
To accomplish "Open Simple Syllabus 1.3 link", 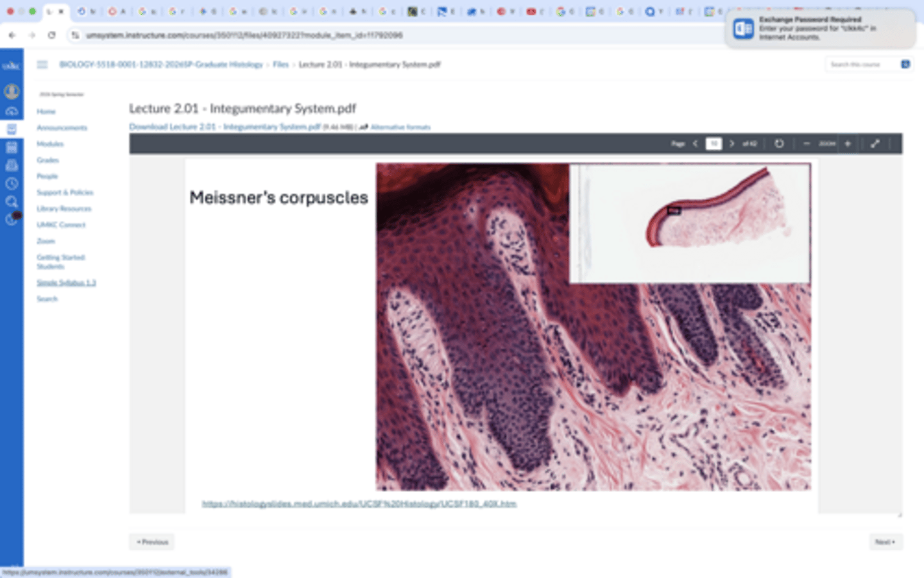I will [x=66, y=282].
